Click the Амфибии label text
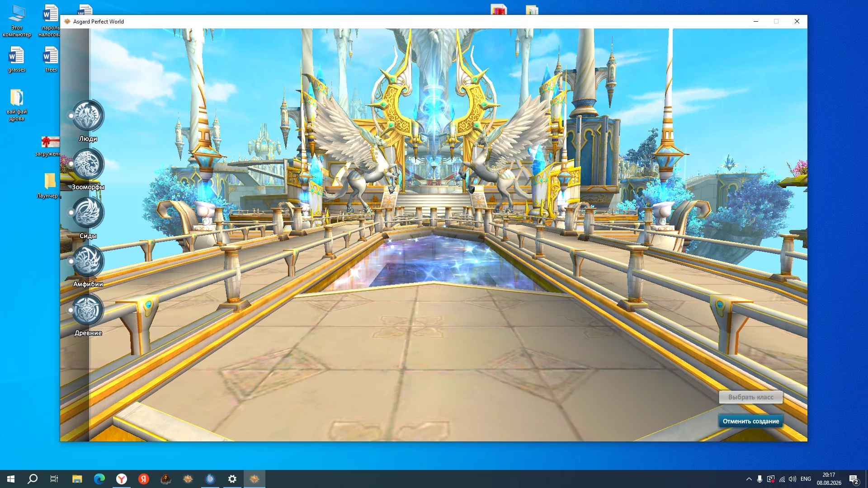 coord(88,284)
